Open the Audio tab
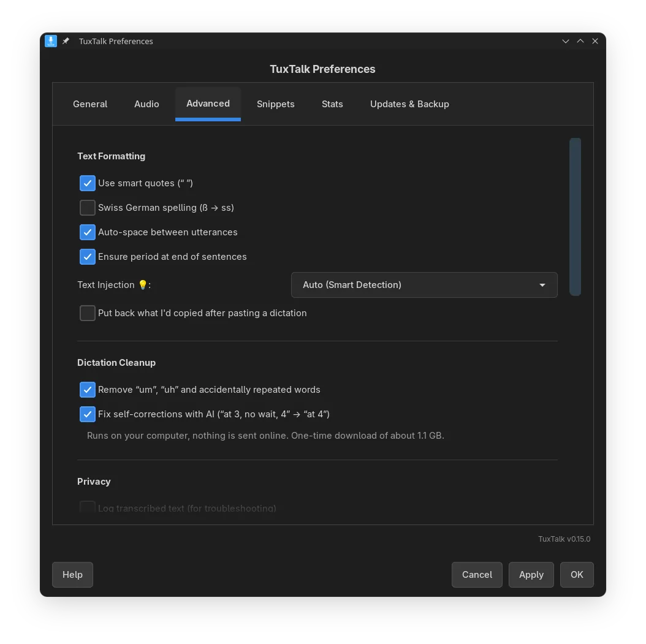 [x=146, y=104]
